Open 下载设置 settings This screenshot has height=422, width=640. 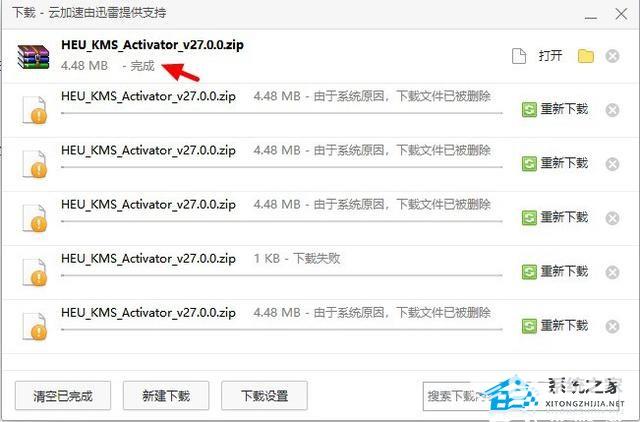(264, 395)
